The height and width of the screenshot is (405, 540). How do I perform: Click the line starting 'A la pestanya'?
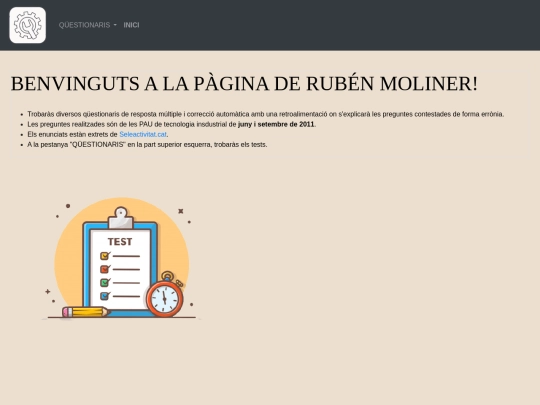(x=147, y=145)
